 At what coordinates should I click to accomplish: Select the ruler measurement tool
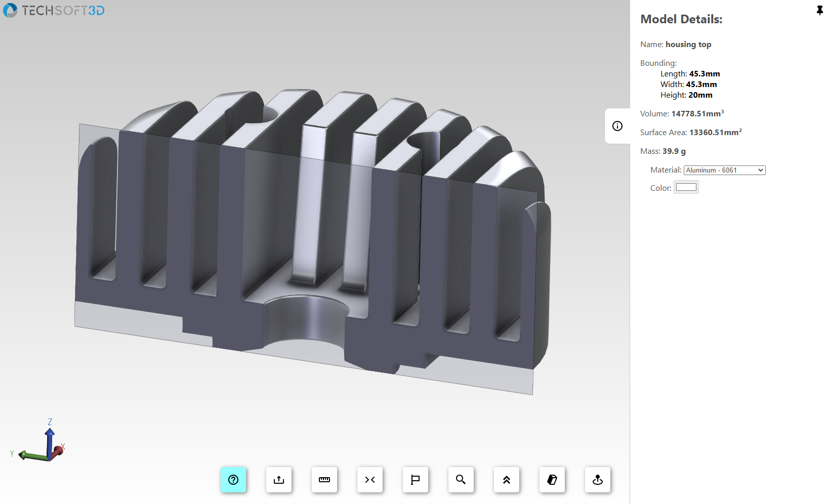click(x=324, y=480)
